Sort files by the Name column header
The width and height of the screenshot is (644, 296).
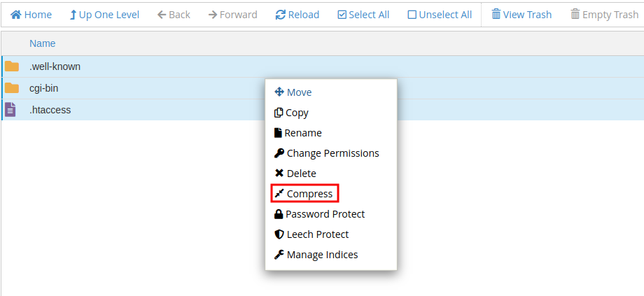click(x=42, y=43)
